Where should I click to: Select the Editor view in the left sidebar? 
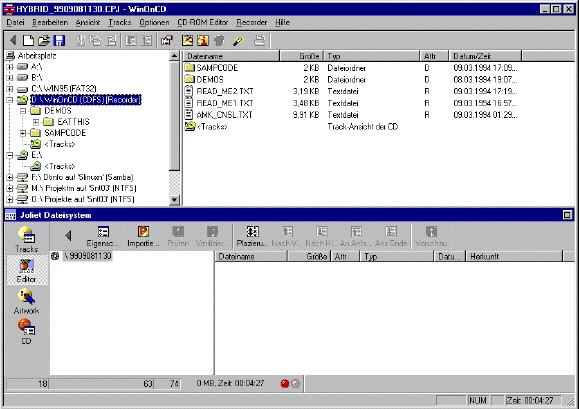(26, 271)
